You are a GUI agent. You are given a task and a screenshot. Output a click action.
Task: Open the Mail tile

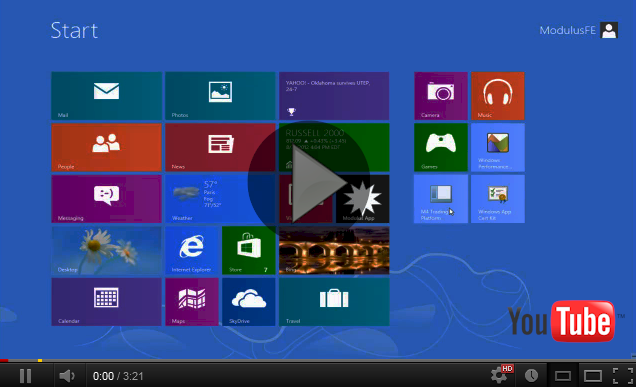click(107, 96)
